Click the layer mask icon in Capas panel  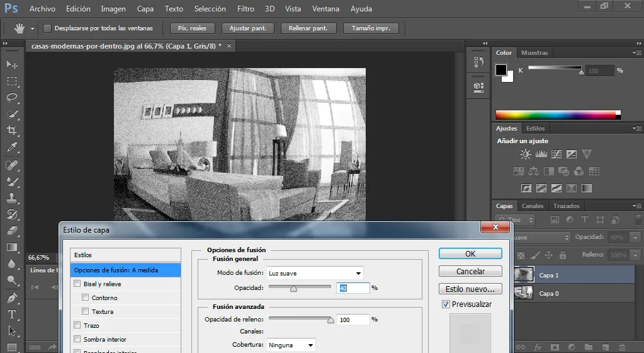[555, 347]
